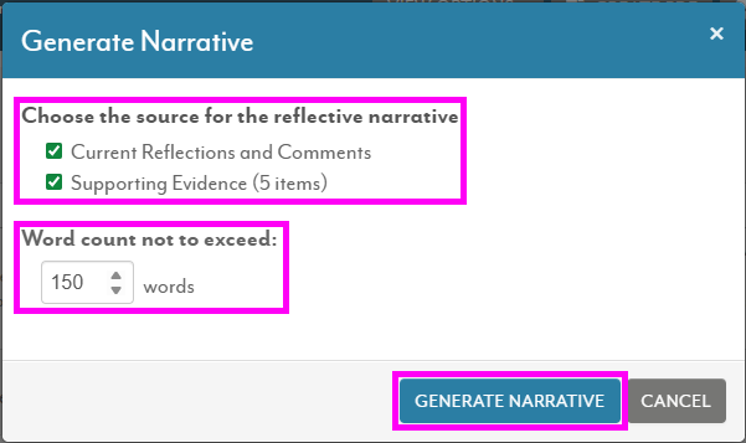Click the 'words' unit label
This screenshot has width=746, height=443.
[169, 287]
